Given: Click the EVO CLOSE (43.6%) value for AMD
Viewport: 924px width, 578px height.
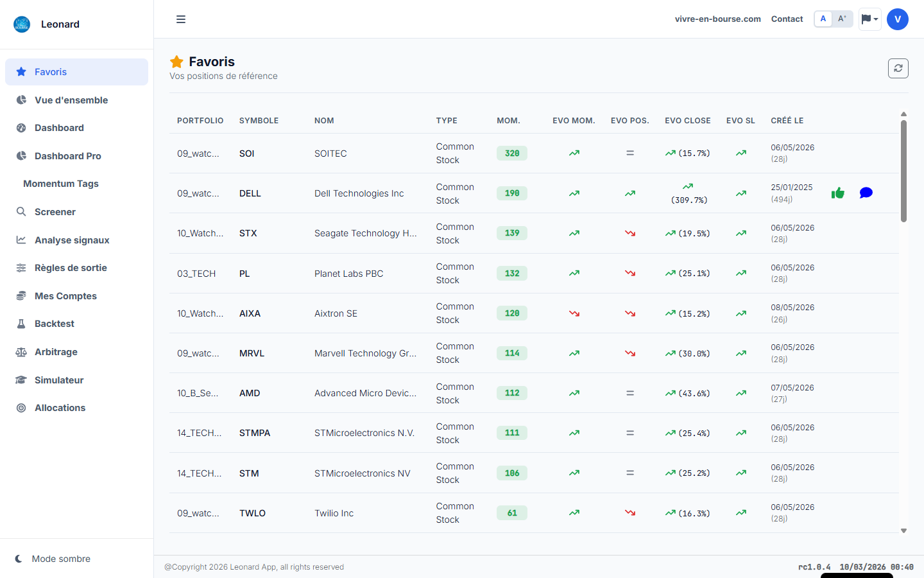Looking at the screenshot, I should click(x=694, y=393).
